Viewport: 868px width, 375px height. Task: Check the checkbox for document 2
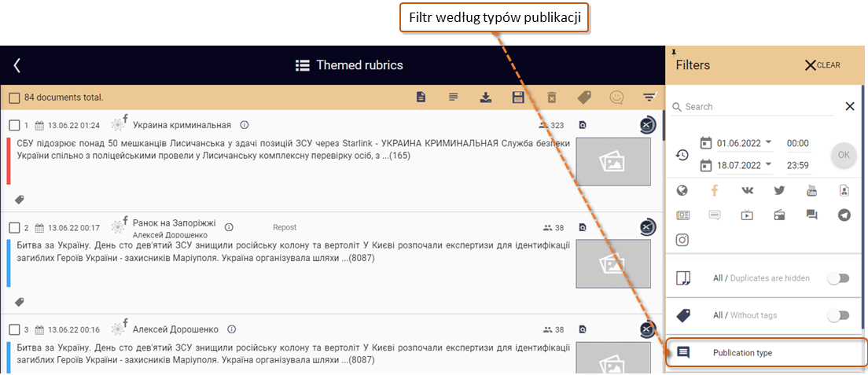pyautogui.click(x=14, y=228)
